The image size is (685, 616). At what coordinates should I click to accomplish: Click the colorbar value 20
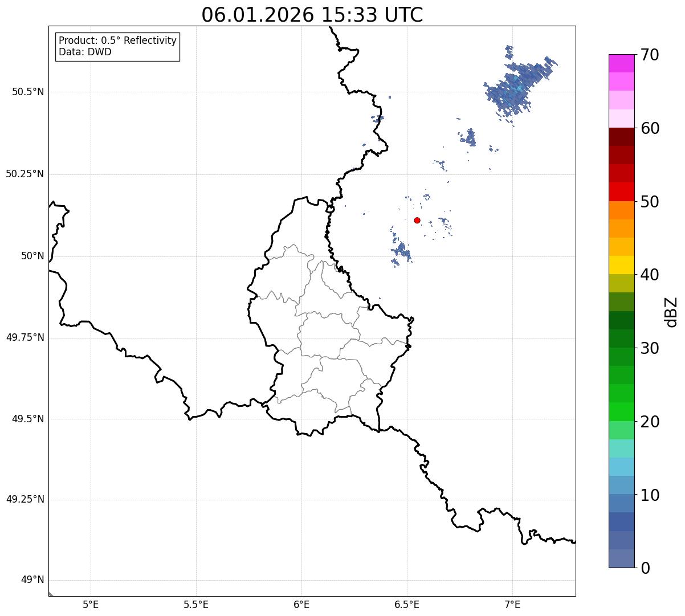pyautogui.click(x=650, y=422)
